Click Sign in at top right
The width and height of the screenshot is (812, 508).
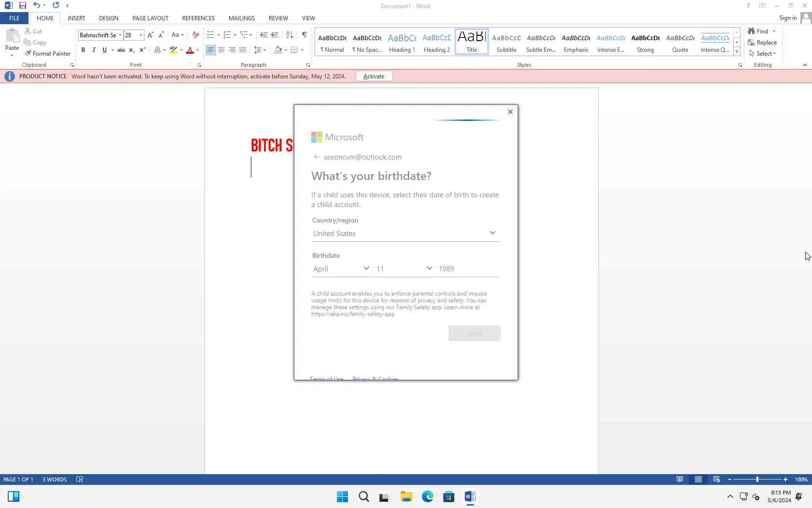click(x=788, y=18)
